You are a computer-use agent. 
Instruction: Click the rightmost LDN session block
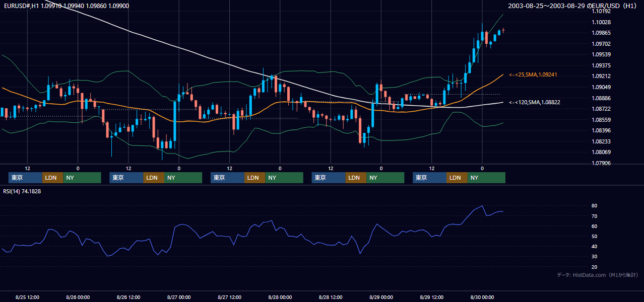click(456, 178)
